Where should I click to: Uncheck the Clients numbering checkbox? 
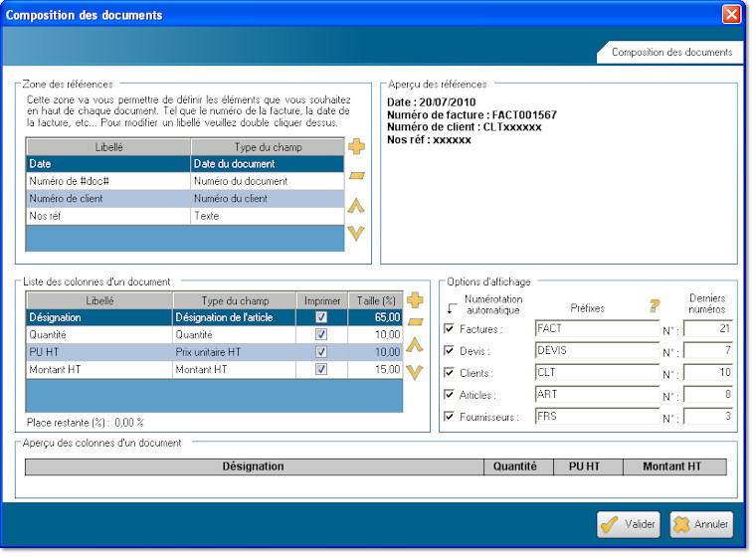tap(449, 372)
